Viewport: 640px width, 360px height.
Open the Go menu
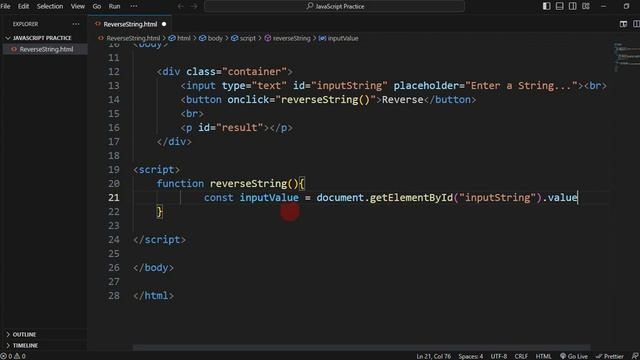click(x=97, y=6)
